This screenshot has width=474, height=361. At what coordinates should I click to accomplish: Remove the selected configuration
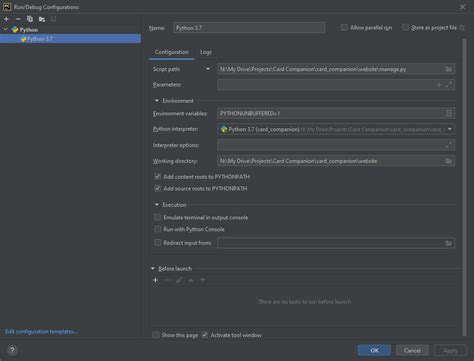tap(18, 19)
